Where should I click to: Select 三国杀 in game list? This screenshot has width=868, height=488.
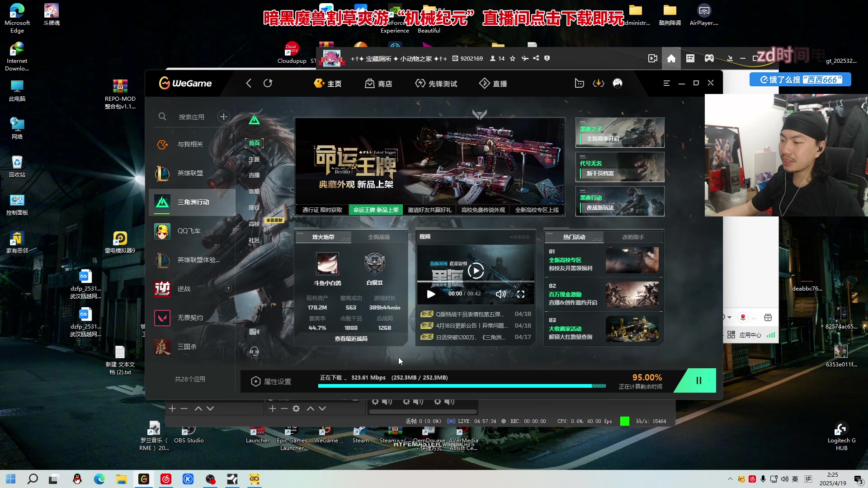pos(192,347)
